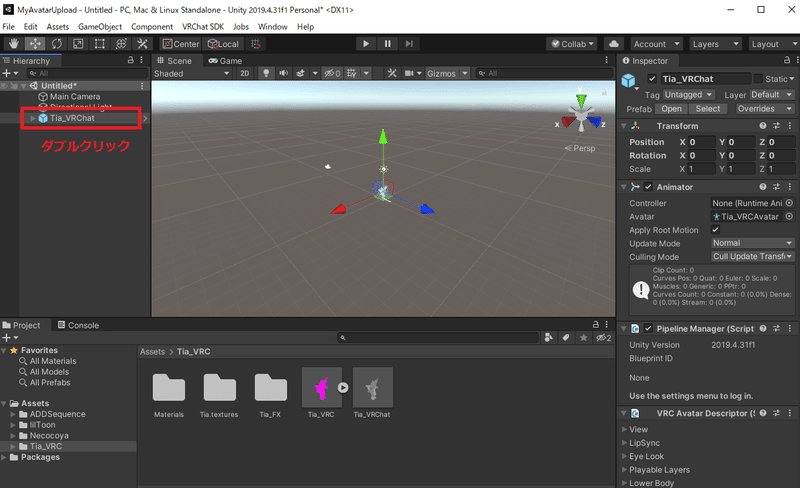
Task: Expand Tia_VRChat object in Hierarchy
Action: (33, 118)
